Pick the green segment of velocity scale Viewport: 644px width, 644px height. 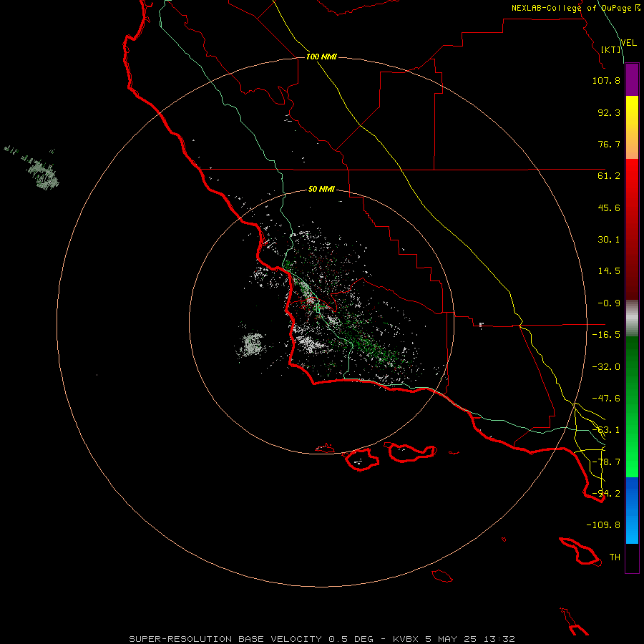(632, 406)
